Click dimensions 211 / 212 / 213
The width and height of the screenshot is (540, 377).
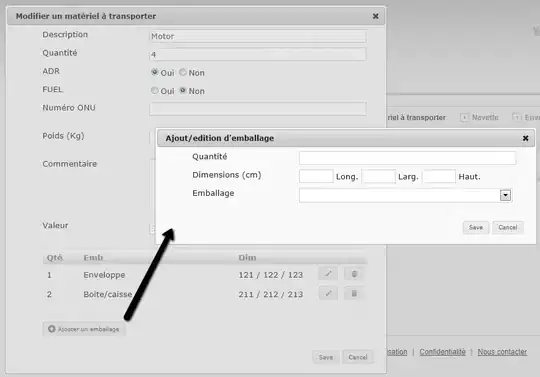271,294
